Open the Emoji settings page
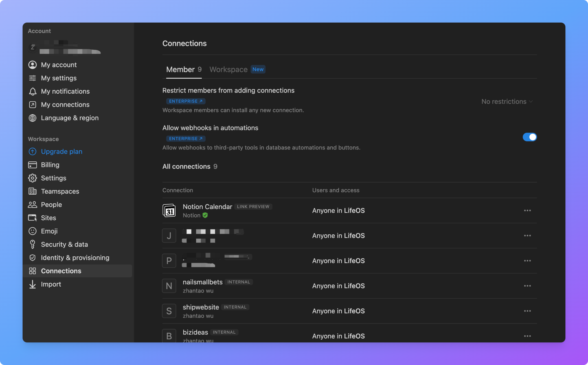This screenshot has height=365, width=588. 49,231
